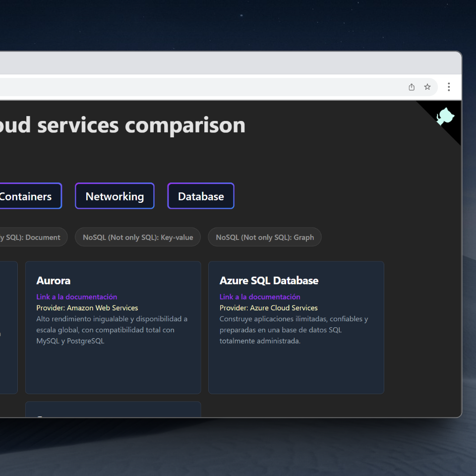This screenshot has width=476, height=476.
Task: Toggle the NoSQL Graph filter chip
Action: pos(265,237)
